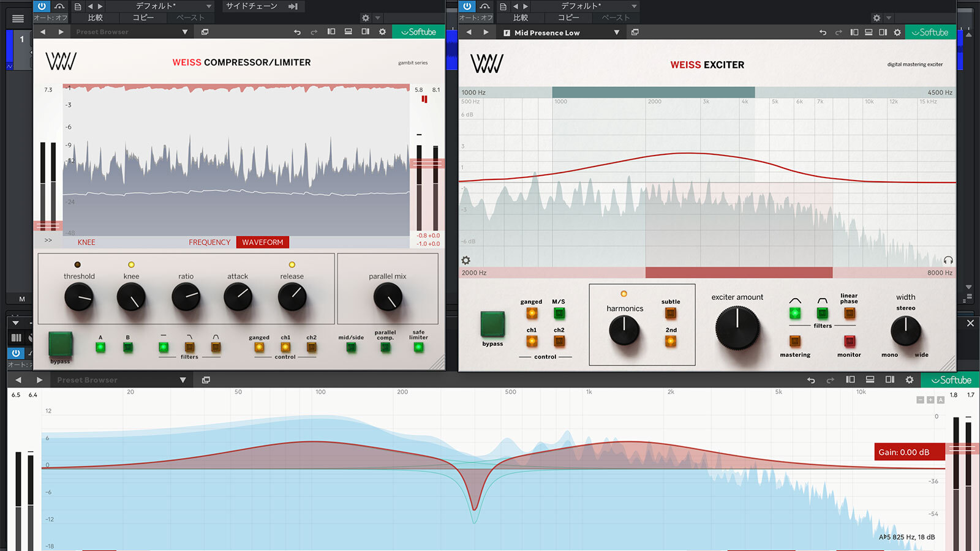
Task: Click exciter upper frequency band bar
Action: coord(654,92)
